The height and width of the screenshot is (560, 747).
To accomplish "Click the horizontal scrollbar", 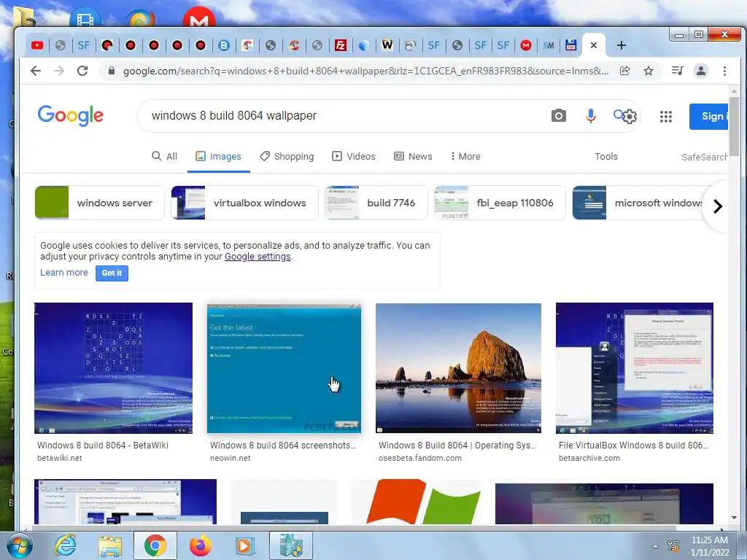I will coord(355,528).
